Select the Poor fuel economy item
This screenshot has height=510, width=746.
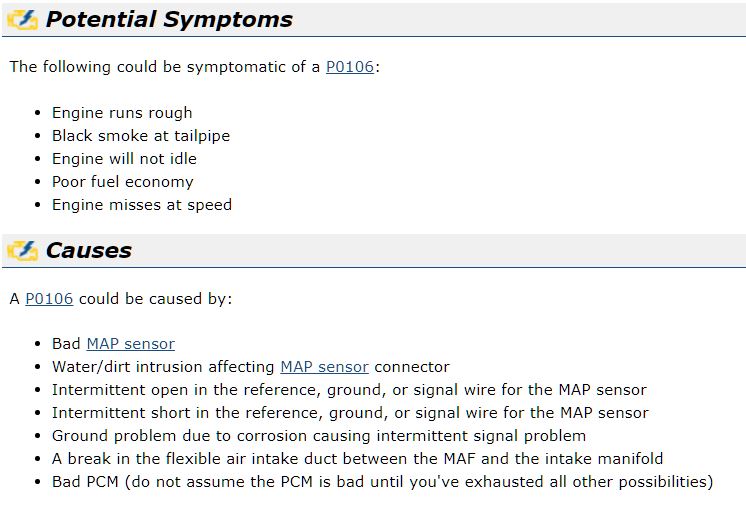click(123, 182)
